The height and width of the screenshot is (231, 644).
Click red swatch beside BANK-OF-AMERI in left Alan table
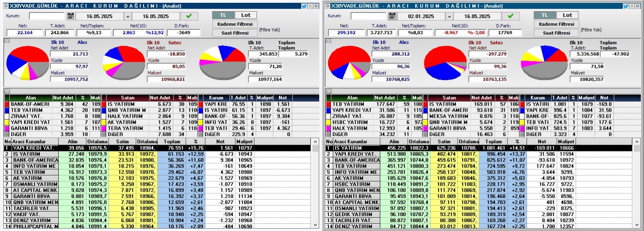pyautogui.click(x=7, y=104)
